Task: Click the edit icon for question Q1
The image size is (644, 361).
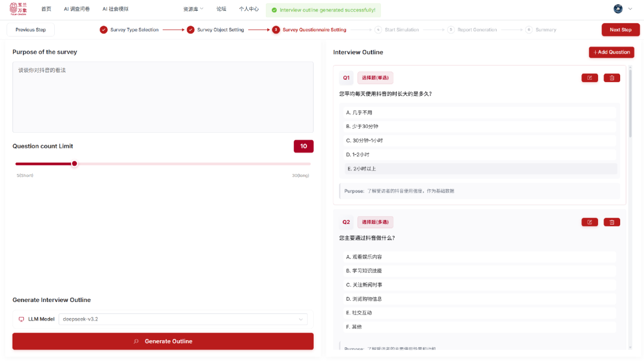Action: pyautogui.click(x=589, y=78)
